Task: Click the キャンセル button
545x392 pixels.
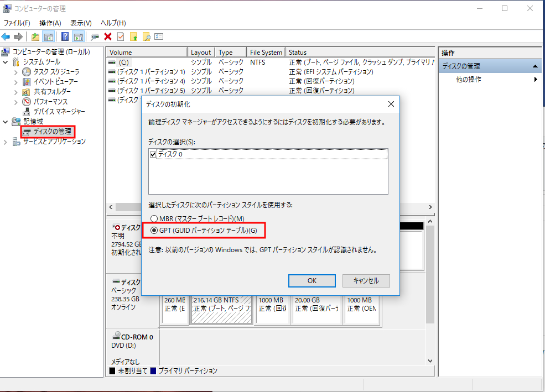Action: (x=366, y=281)
